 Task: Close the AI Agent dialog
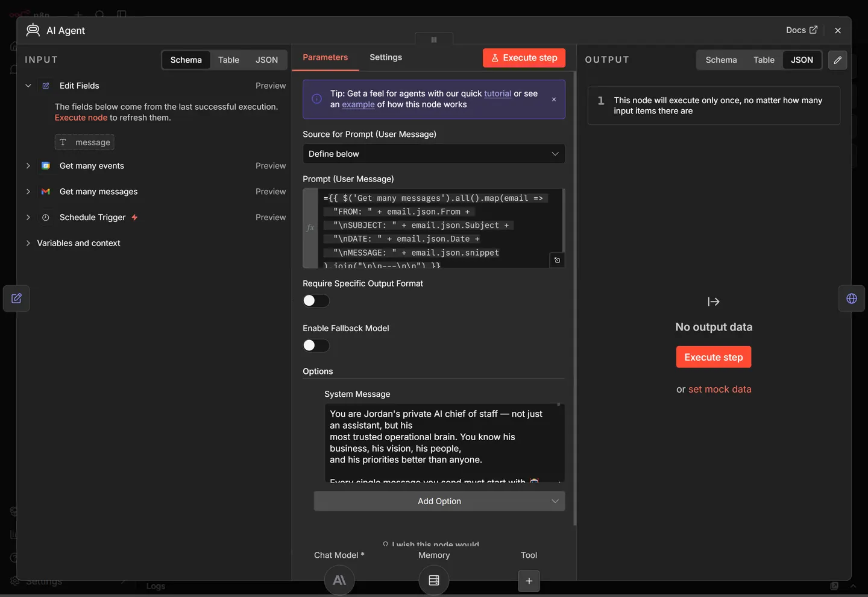coord(838,30)
